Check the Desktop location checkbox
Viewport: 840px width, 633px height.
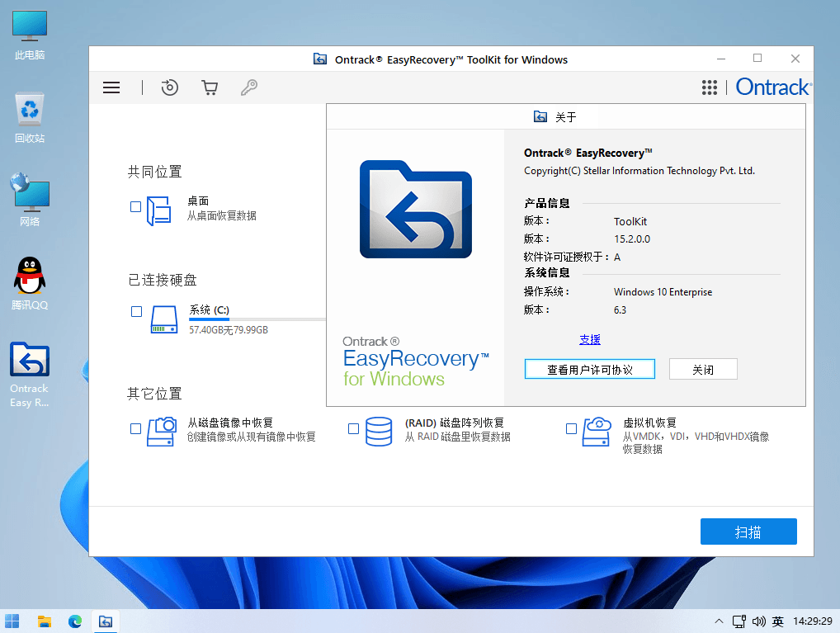click(x=135, y=206)
